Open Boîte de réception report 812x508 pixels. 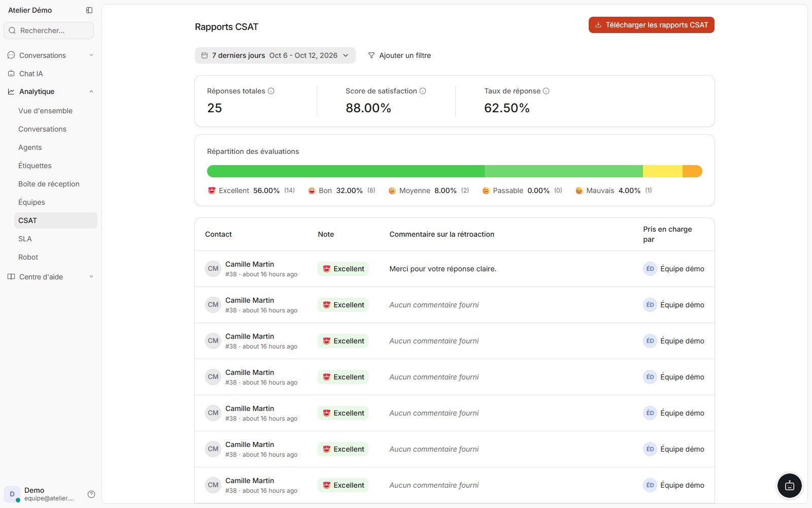pyautogui.click(x=56, y=184)
